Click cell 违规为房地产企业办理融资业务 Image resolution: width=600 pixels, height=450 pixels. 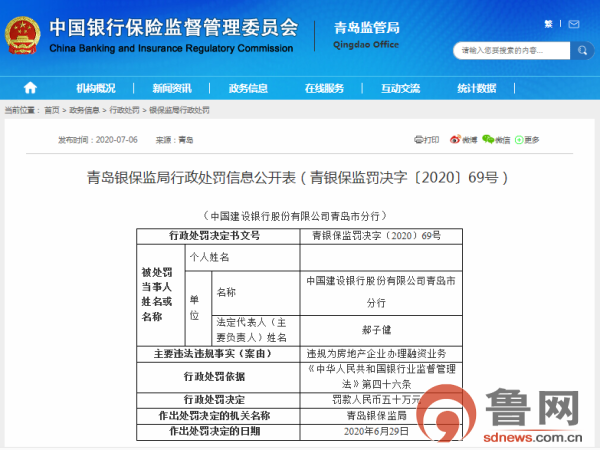381,354
